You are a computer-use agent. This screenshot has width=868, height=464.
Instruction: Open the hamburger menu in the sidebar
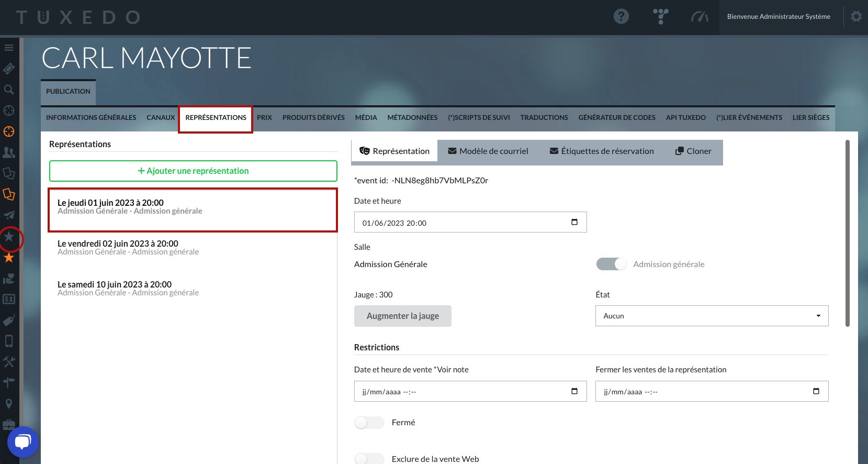pyautogui.click(x=9, y=48)
